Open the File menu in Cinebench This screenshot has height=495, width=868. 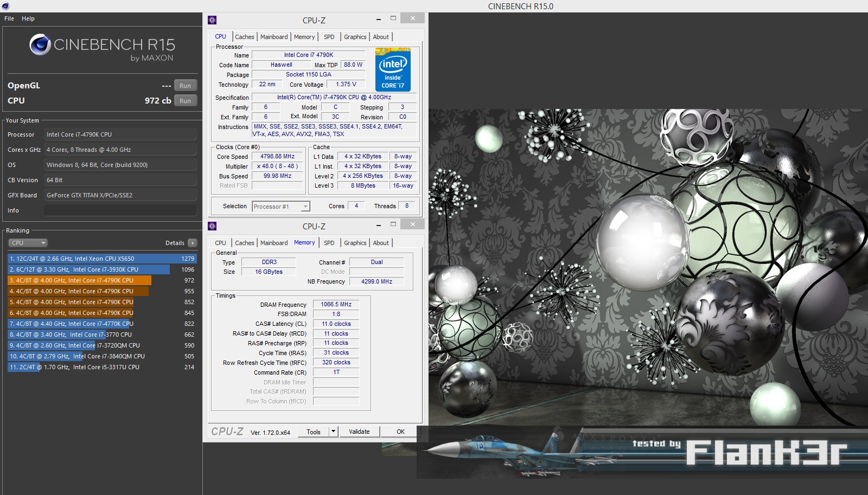9,18
